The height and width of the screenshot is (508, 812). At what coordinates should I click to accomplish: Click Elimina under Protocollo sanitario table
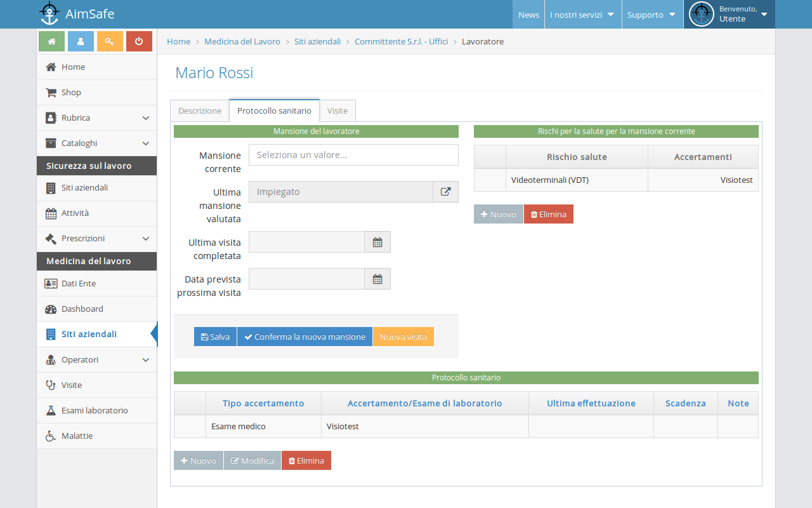pos(306,460)
